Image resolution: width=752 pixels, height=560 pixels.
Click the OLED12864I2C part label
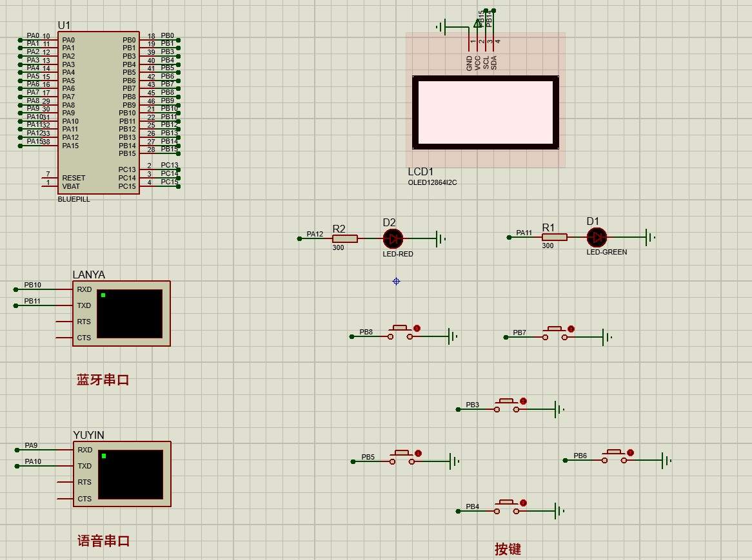433,182
